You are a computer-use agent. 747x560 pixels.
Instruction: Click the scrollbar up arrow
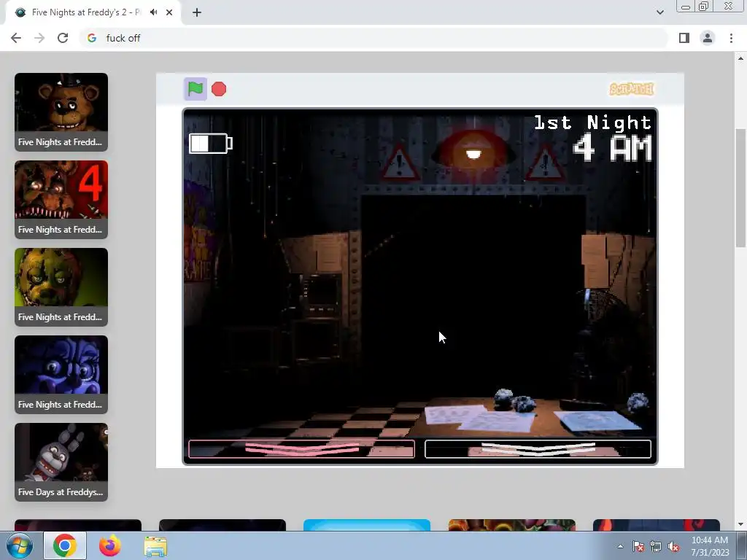click(741, 58)
